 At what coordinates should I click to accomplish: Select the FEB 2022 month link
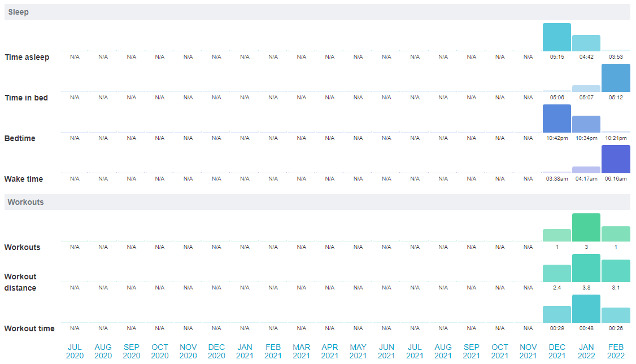(x=615, y=351)
